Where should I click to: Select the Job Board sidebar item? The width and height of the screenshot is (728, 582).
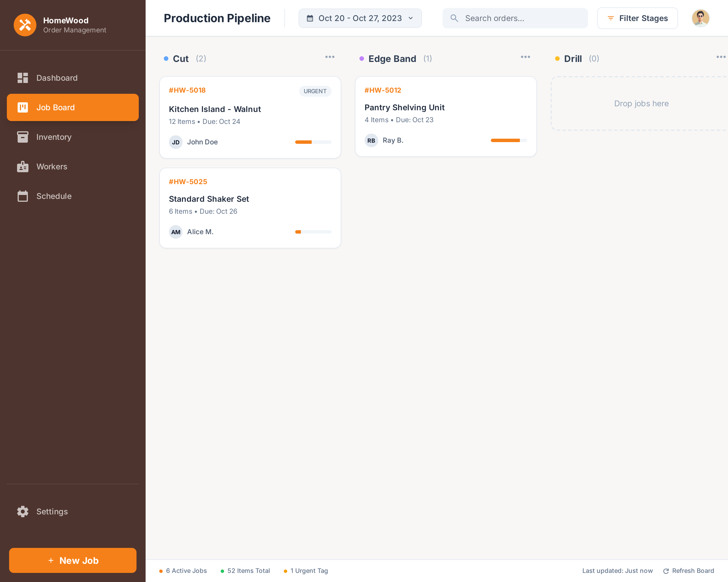pos(73,107)
